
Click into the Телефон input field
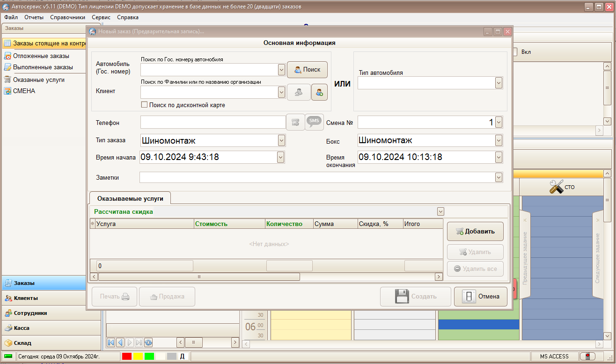click(213, 123)
